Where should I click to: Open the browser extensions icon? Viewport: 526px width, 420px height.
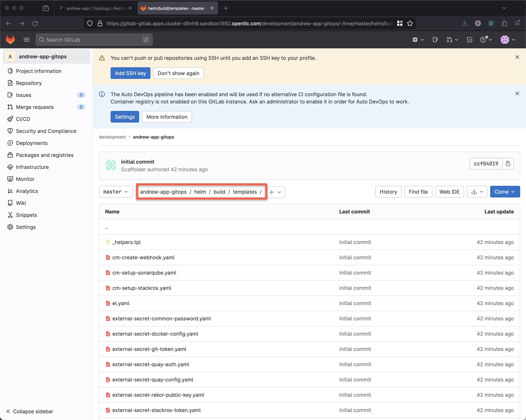tap(504, 23)
